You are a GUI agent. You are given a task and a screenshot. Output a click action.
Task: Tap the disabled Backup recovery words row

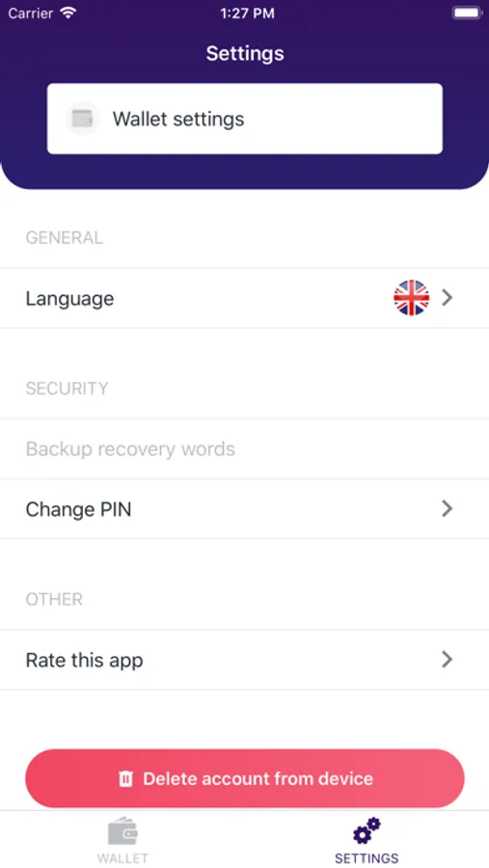pyautogui.click(x=244, y=448)
